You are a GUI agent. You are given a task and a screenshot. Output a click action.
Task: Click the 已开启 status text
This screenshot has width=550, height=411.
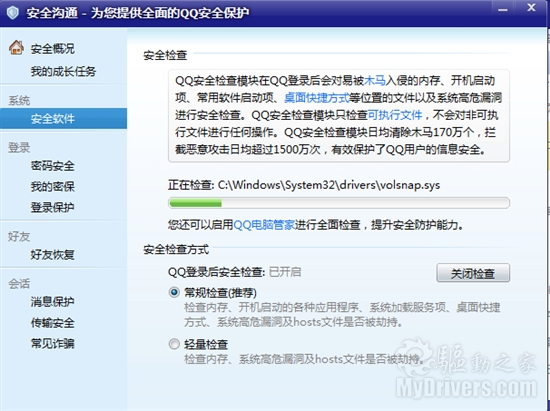pyautogui.click(x=285, y=272)
